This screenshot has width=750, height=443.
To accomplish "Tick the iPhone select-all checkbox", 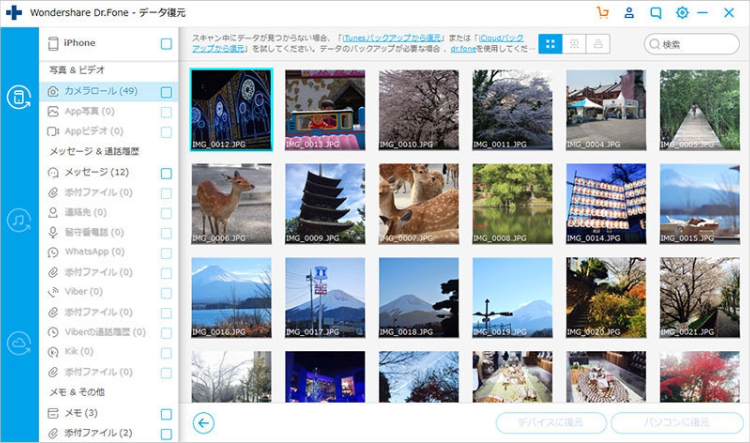I will pos(166,44).
